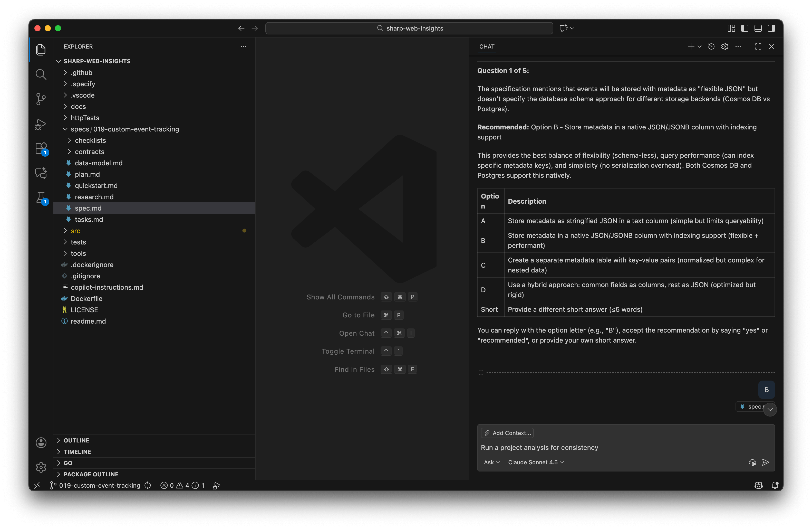Open the Claude Sonnet 4.5 model dropdown
The height and width of the screenshot is (529, 812).
[535, 462]
